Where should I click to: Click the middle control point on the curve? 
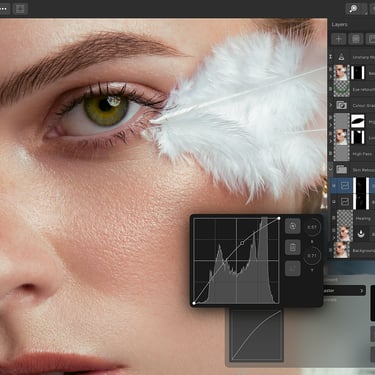tap(242, 243)
